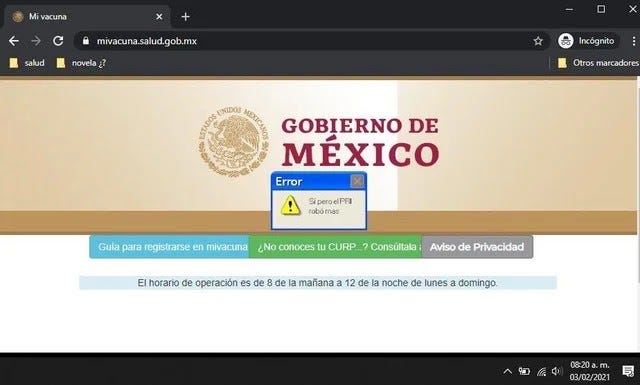Screen dimensions: 640x385
Task: Click ¿No conoces tu CURP? button
Action: tap(336, 247)
